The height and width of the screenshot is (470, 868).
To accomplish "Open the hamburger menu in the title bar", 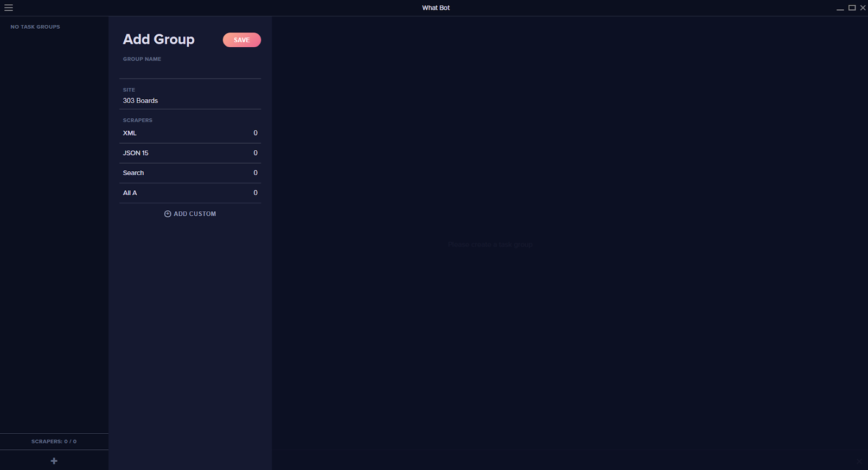I will 9,8.
